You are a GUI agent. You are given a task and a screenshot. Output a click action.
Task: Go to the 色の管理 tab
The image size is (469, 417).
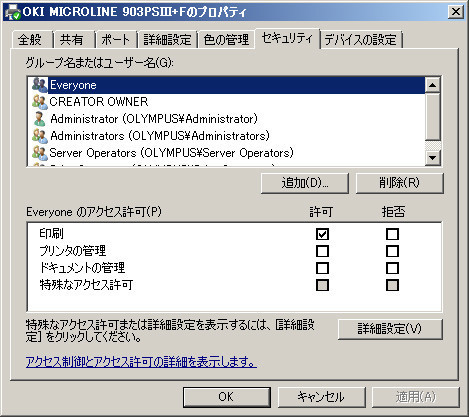pos(226,40)
